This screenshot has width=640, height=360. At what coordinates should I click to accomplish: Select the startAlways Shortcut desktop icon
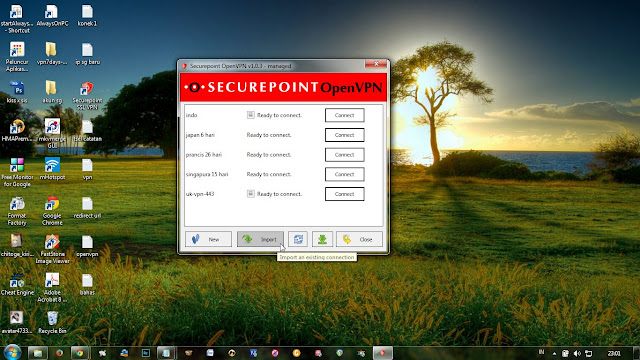(16, 19)
